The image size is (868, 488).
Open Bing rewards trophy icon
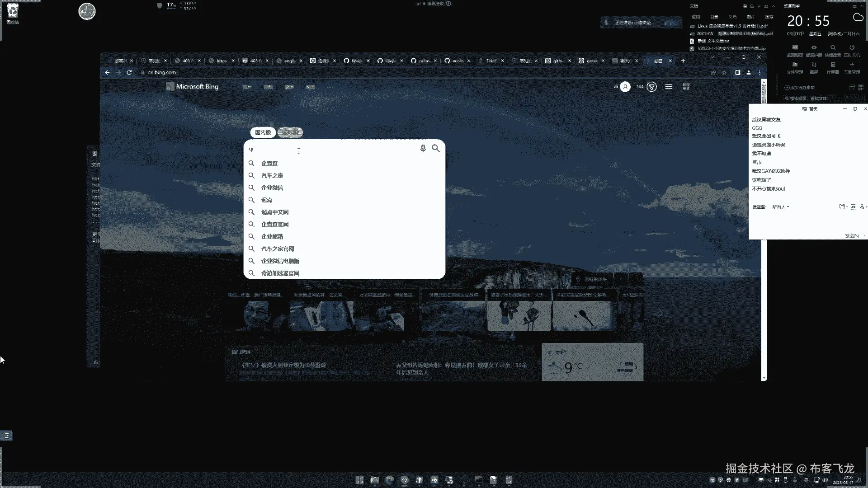coord(651,87)
